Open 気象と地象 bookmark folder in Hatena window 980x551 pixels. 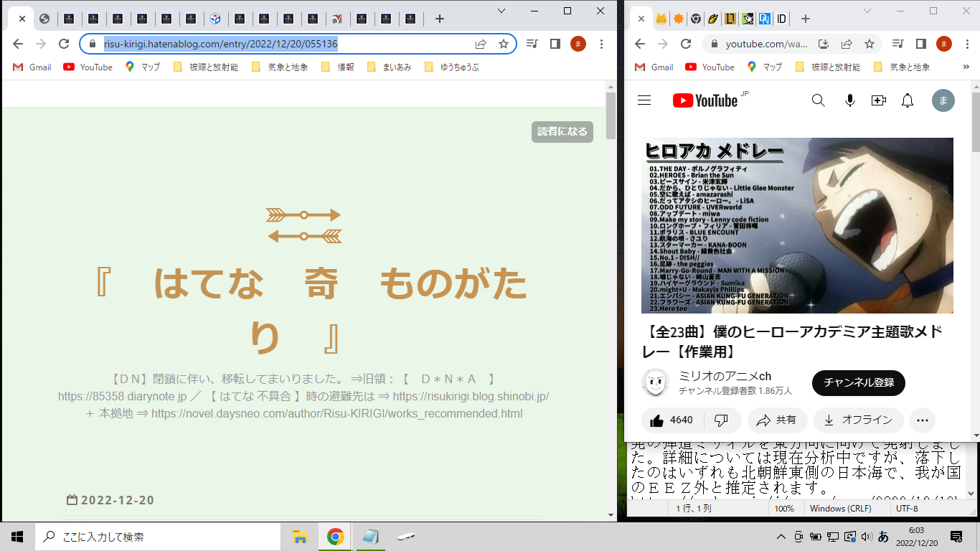(280, 67)
